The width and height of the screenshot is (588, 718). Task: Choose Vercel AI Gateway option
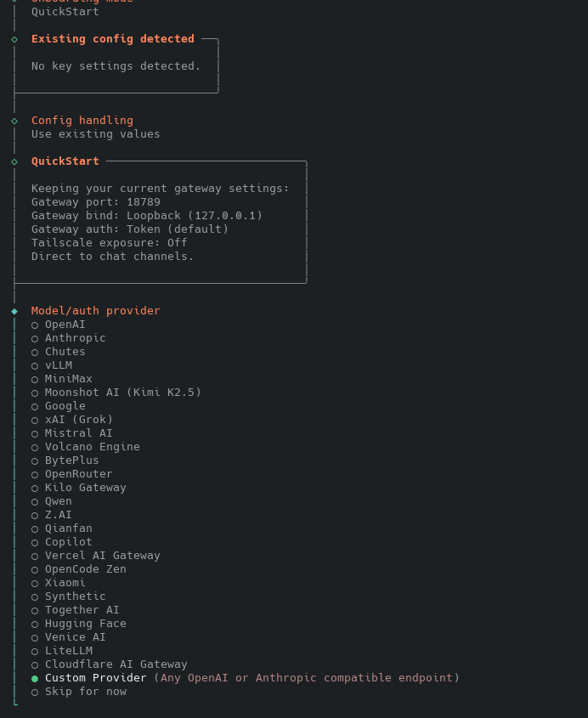[102, 556]
